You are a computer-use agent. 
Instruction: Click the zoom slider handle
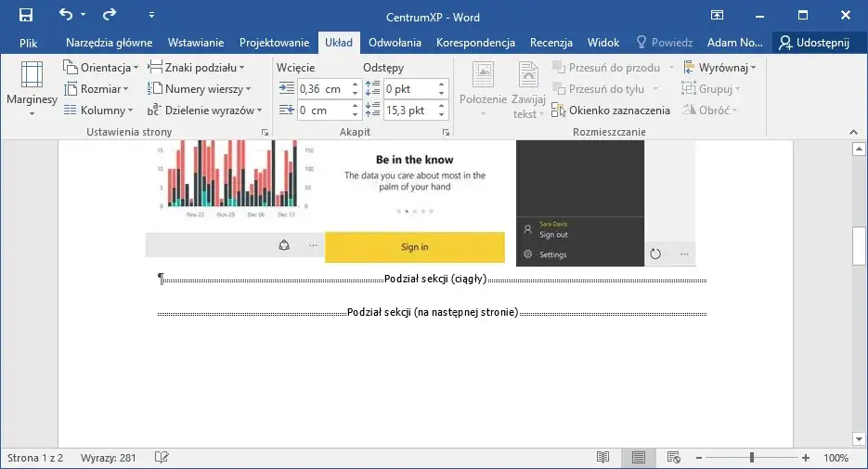[x=751, y=458]
